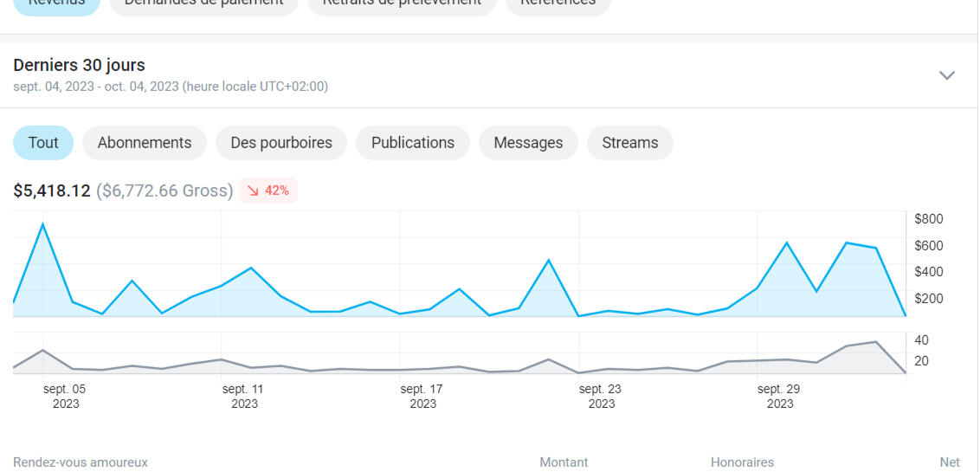
Task: Click the Rendez-vous amoureux column header
Action: point(81,462)
